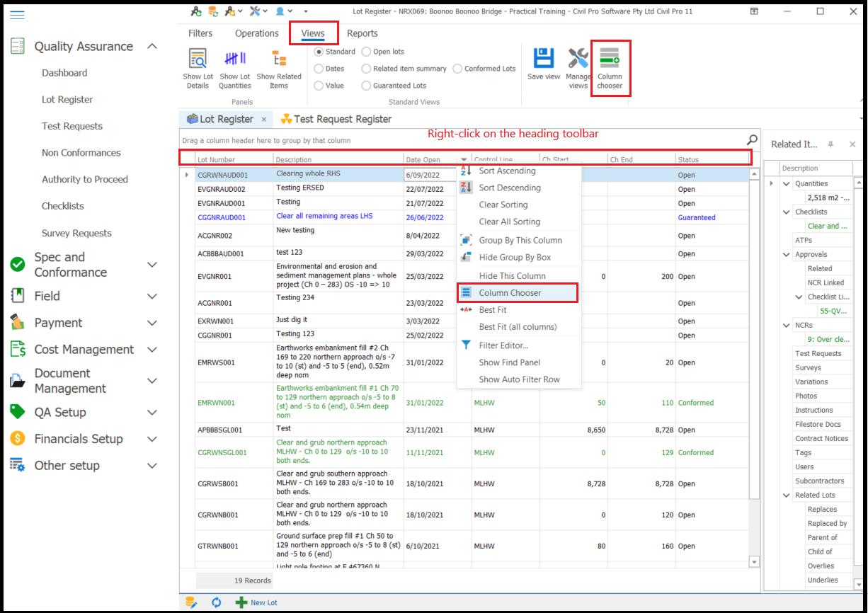868x613 pixels.
Task: Select Related item summary radio button
Action: coord(366,69)
